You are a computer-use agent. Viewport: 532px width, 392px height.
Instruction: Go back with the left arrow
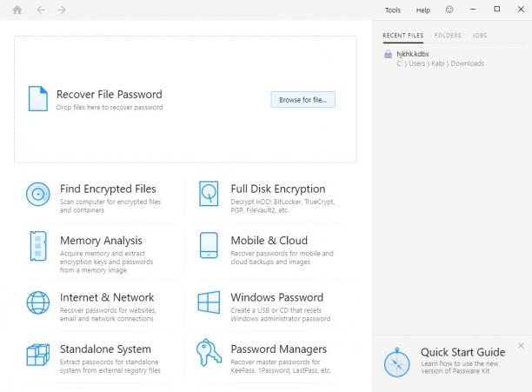tap(41, 10)
